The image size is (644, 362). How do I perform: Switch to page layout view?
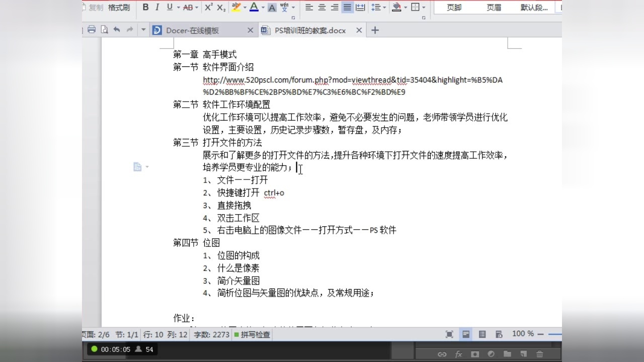(x=466, y=334)
